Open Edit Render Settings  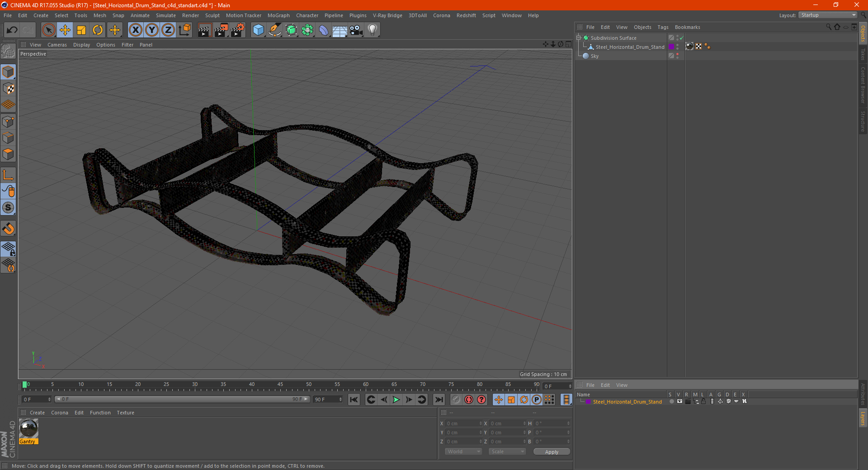pos(238,30)
